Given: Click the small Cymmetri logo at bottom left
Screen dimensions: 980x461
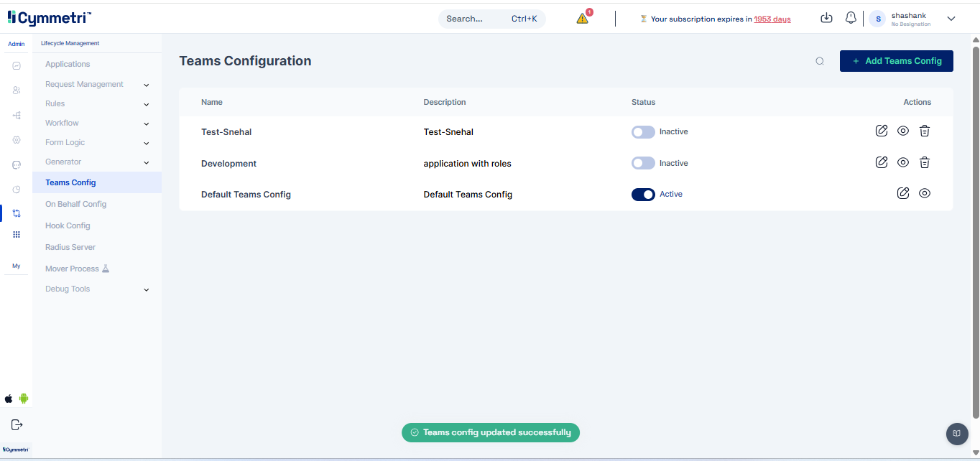Looking at the screenshot, I should pyautogui.click(x=16, y=450).
